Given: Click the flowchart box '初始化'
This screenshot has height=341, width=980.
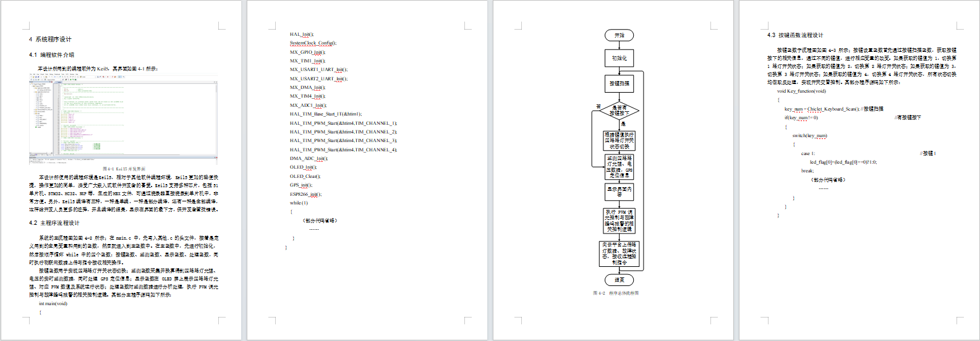Looking at the screenshot, I should coord(620,58).
